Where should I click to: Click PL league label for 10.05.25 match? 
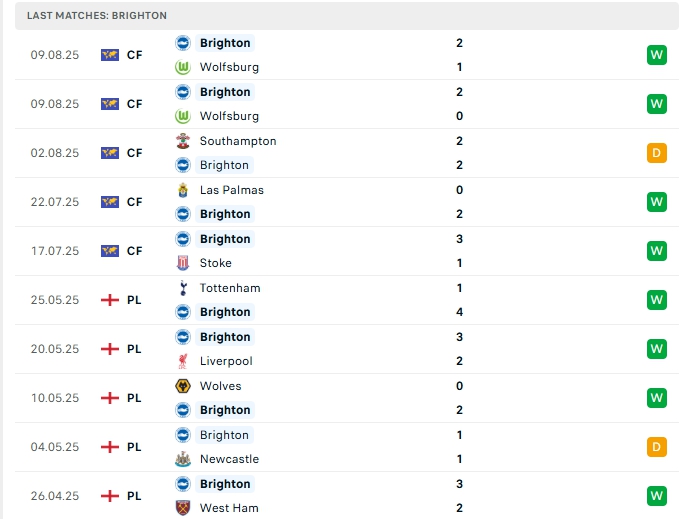134,398
